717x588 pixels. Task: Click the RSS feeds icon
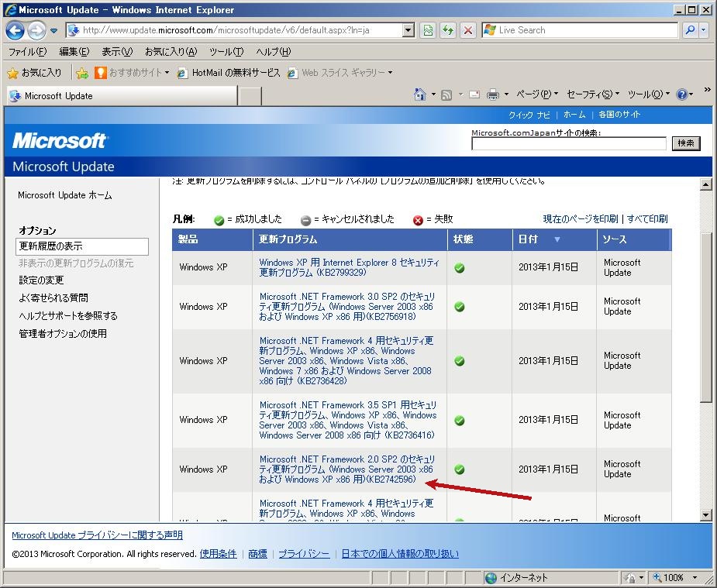pos(446,95)
